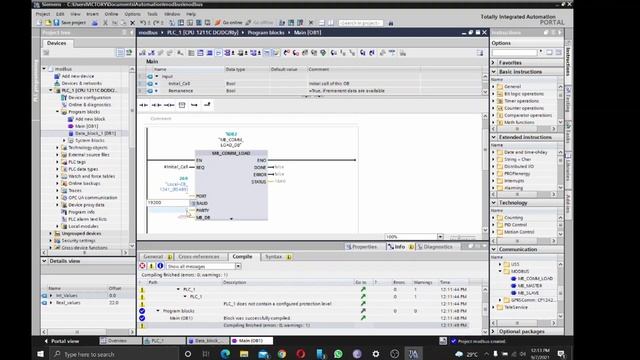Expand the Technology objects folder
The width and height of the screenshot is (640, 360).
pos(58,147)
